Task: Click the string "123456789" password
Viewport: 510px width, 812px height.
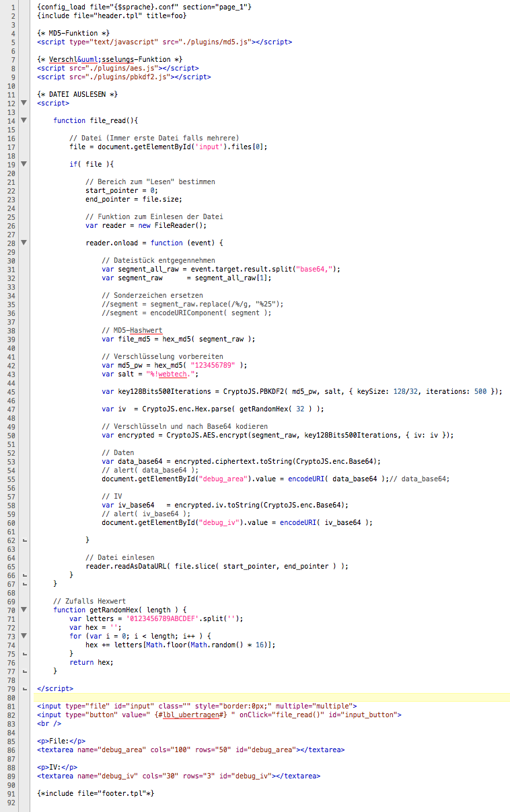Action: (x=213, y=365)
